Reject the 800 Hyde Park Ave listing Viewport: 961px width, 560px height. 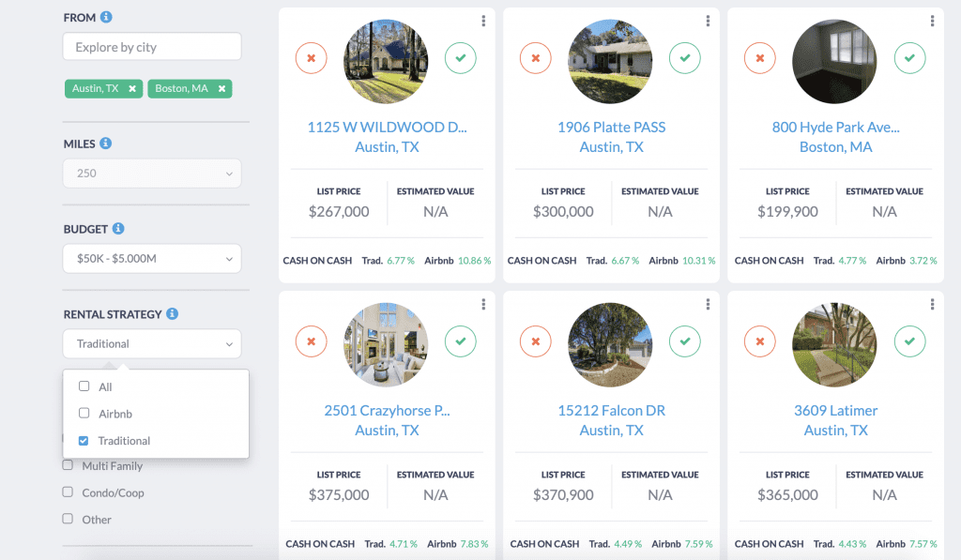coord(759,58)
